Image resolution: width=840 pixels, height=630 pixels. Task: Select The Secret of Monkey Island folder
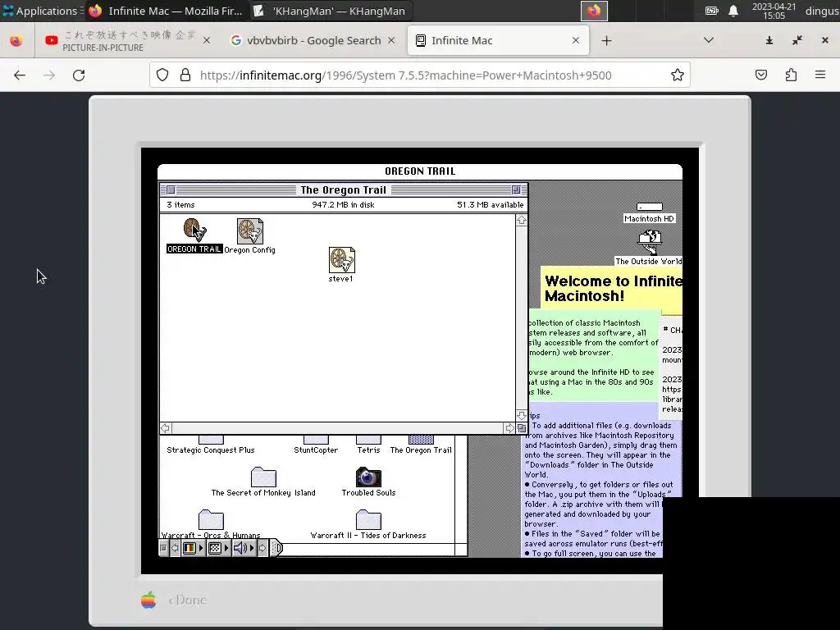tap(263, 477)
